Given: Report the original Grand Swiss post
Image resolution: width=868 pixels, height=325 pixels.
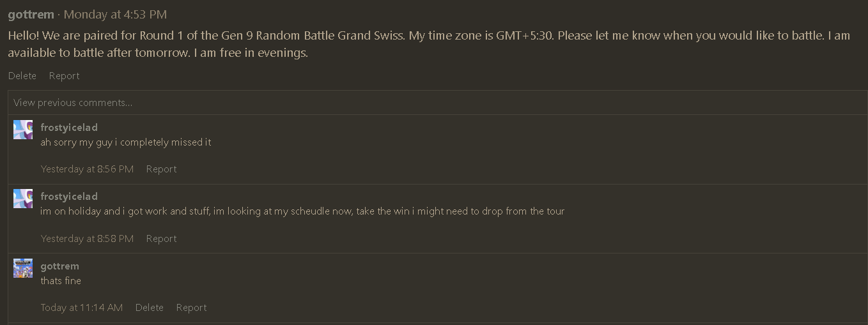Looking at the screenshot, I should (65, 76).
